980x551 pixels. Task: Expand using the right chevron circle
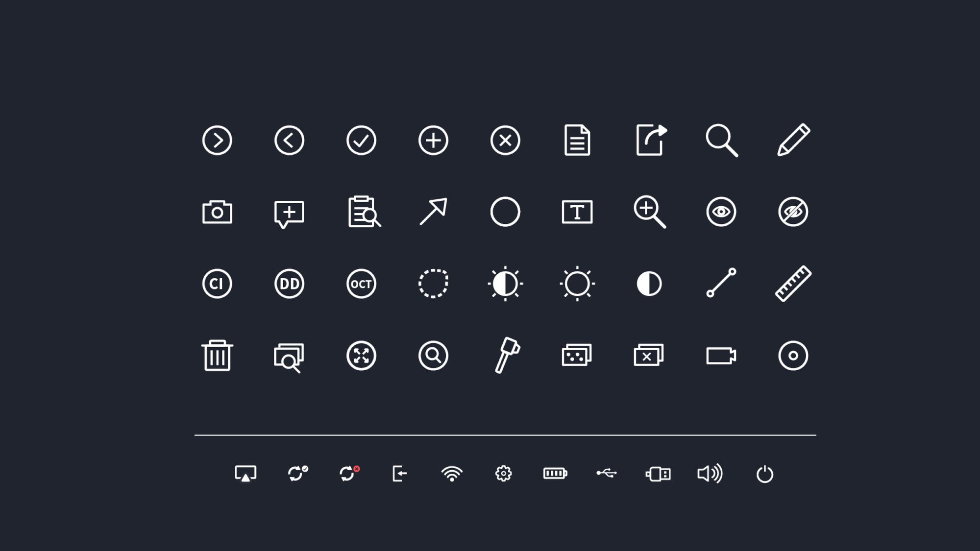point(217,141)
